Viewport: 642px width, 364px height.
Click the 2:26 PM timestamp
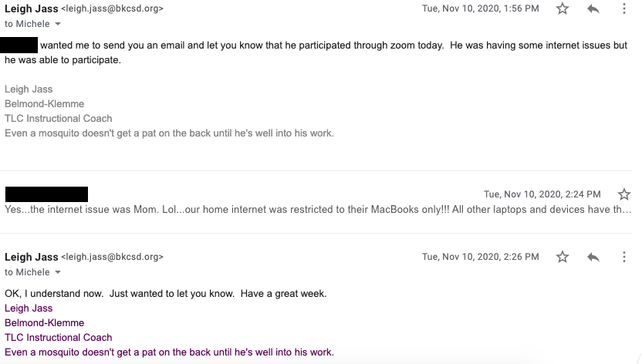coord(480,257)
